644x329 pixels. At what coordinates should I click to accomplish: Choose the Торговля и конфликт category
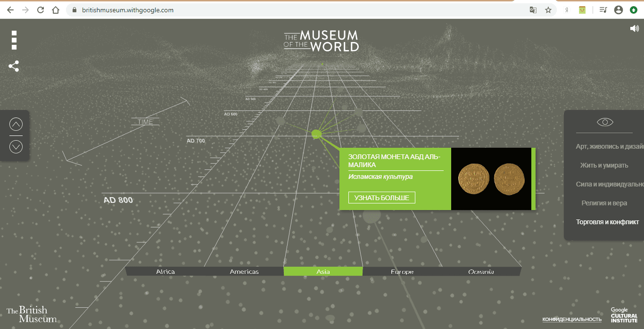click(x=607, y=222)
